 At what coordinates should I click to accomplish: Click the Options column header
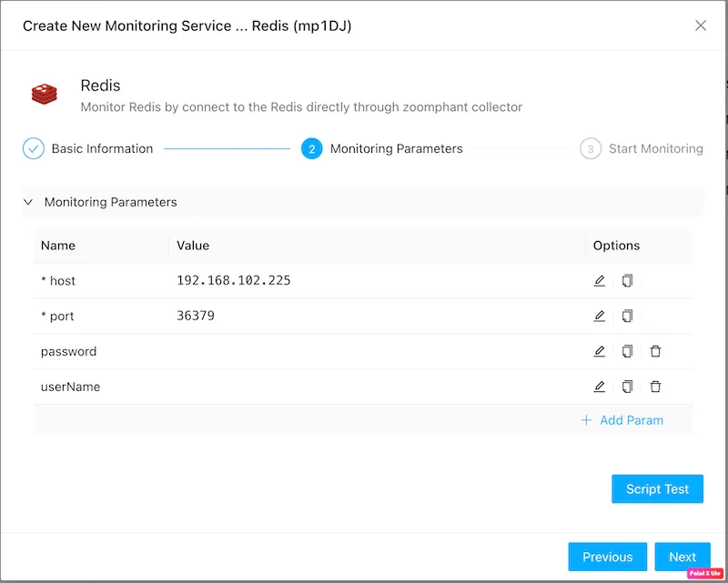click(616, 246)
